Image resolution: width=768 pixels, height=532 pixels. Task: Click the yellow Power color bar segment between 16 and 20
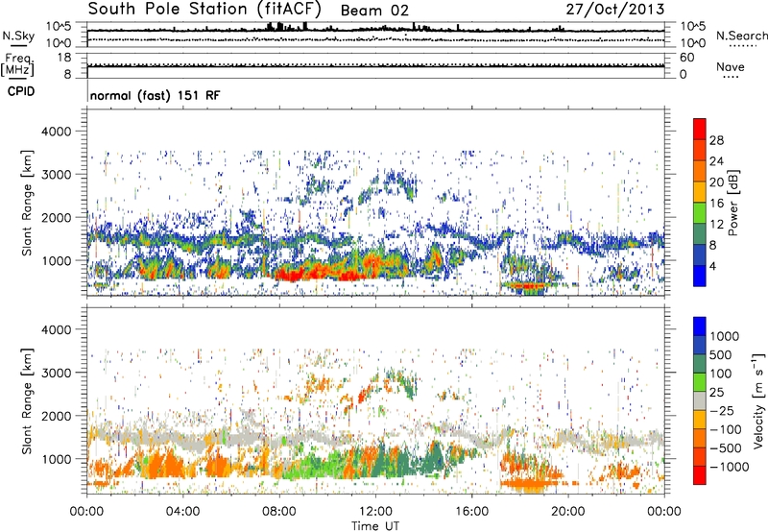(700, 192)
